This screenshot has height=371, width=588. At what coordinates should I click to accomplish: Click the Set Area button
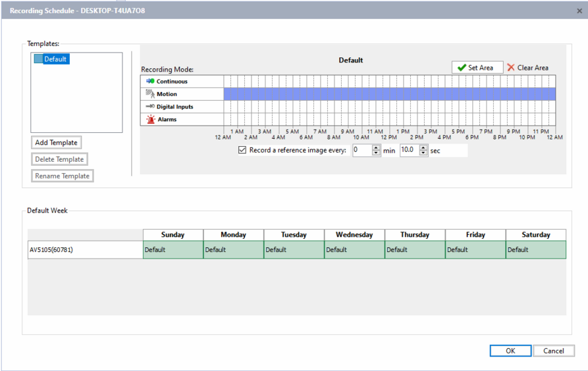[x=477, y=68]
